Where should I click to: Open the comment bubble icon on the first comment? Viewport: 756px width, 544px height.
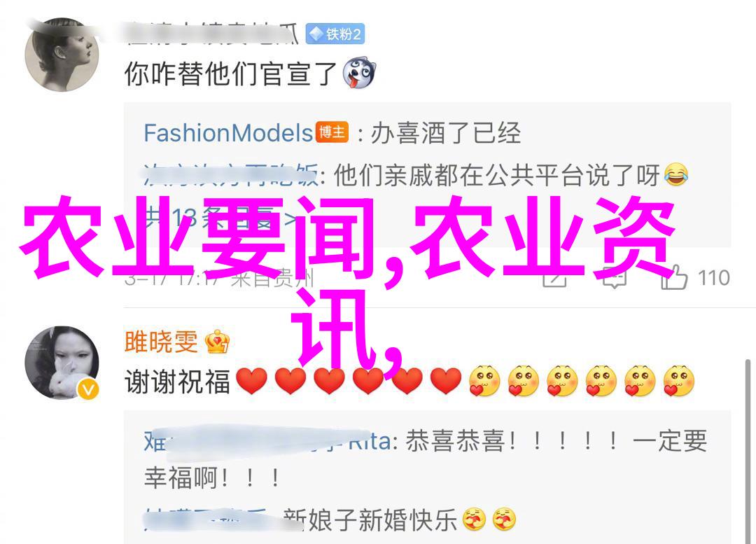click(x=614, y=277)
